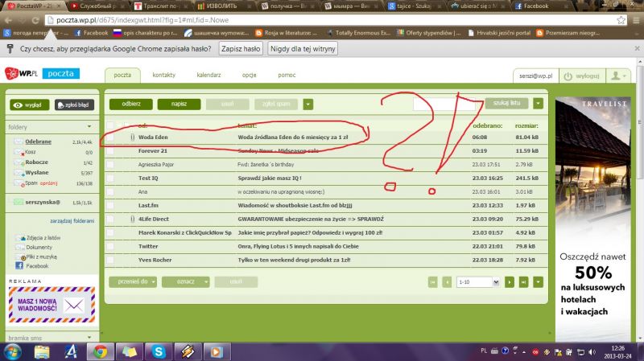Tick checkbox for Woda Eden message
The width and height of the screenshot is (644, 361).
click(110, 137)
